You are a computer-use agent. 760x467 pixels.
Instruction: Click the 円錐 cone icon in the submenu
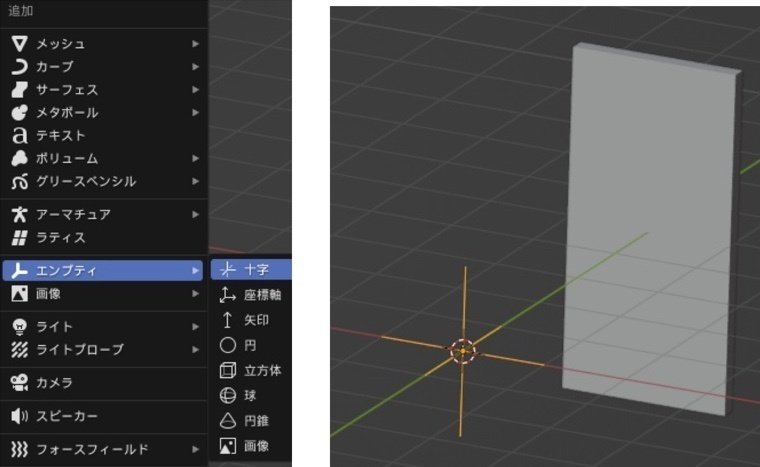coord(228,421)
